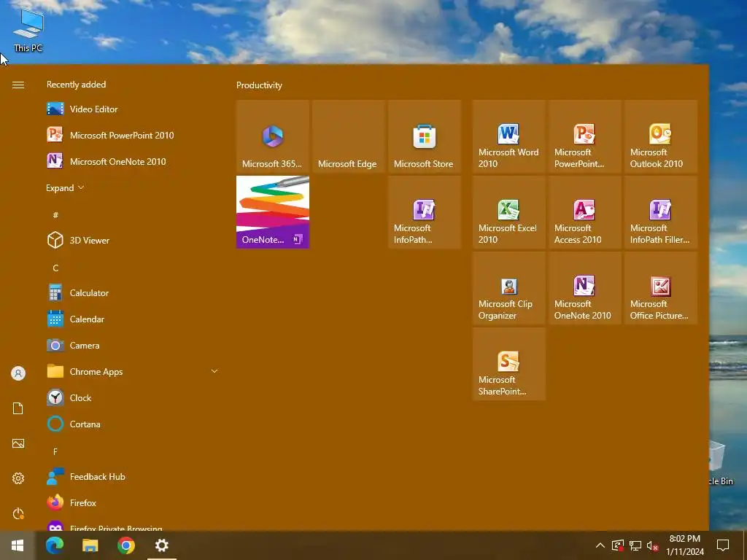Screen dimensions: 747x560
Task: Launch Cortana from the app list
Action: [131, 424]
